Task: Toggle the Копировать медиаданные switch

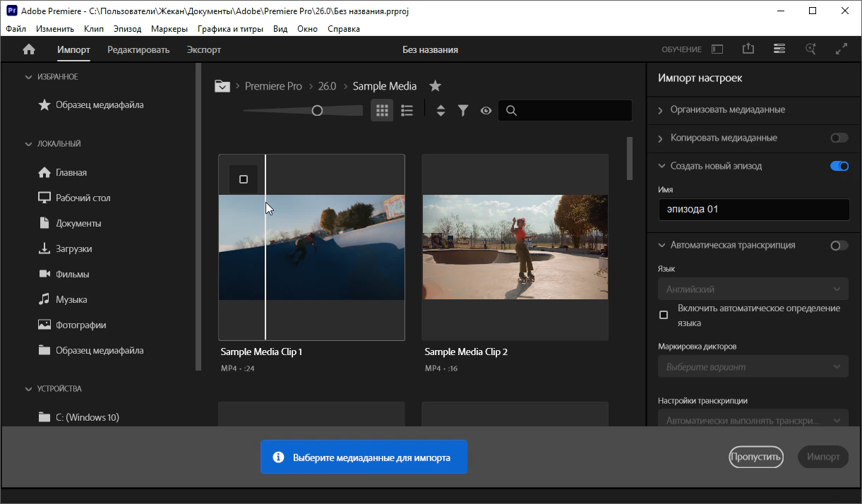Action: point(839,138)
